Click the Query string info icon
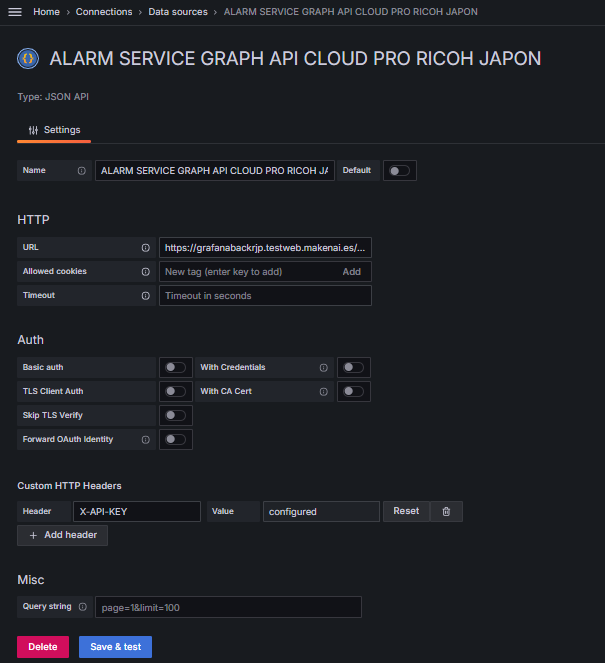This screenshot has height=663, width=605. [84, 607]
